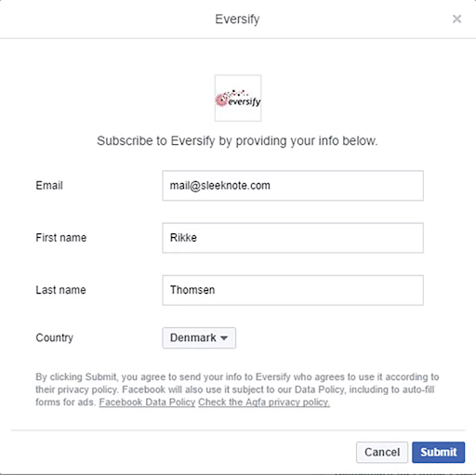This screenshot has height=475, width=476.
Task: Cancel the subscription form
Action: click(x=382, y=452)
